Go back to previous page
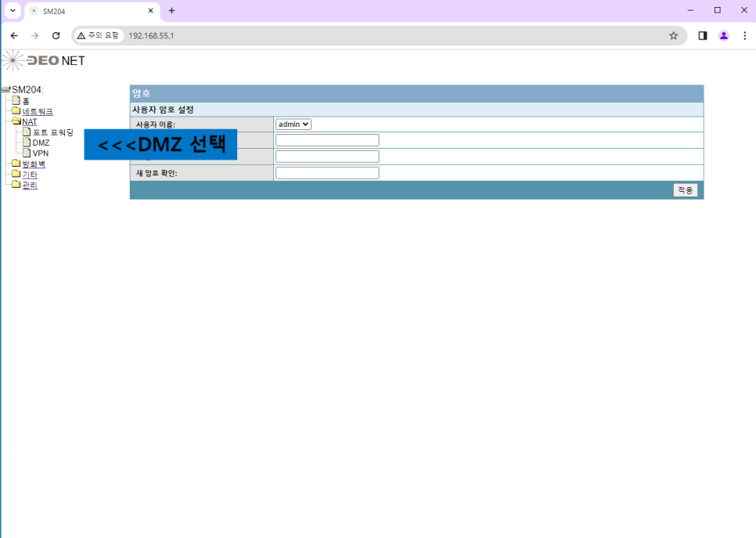Screen dimensions: 756x538 click(14, 36)
